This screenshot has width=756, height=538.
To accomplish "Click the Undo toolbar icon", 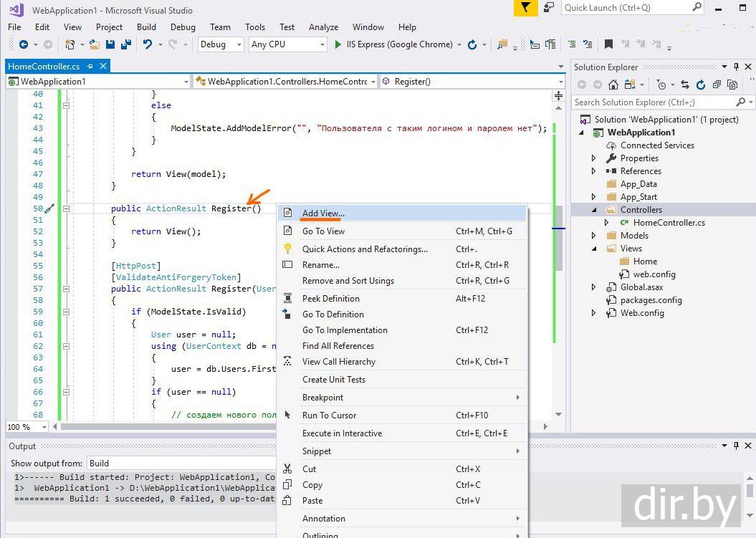I will coord(147,44).
